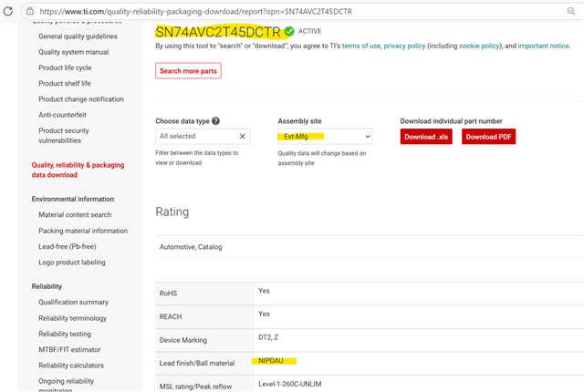584x392 pixels.
Task: Click the Automotive, Catalog rating value
Action: click(x=191, y=247)
